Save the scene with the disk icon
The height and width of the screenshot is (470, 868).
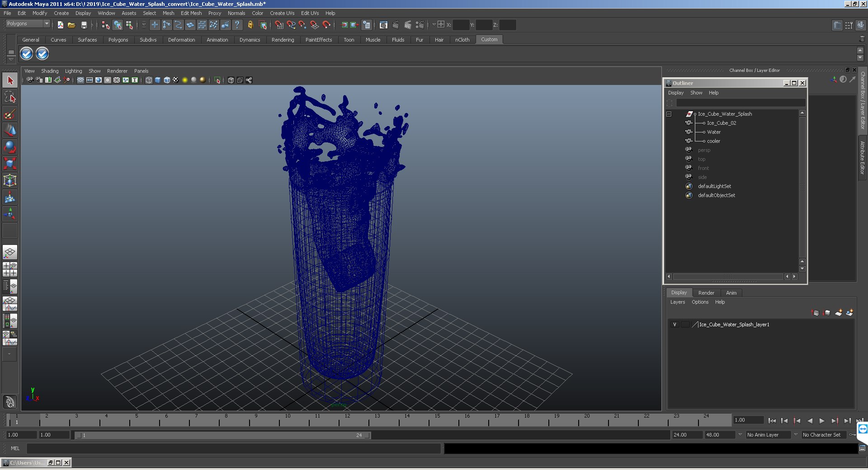click(x=84, y=25)
